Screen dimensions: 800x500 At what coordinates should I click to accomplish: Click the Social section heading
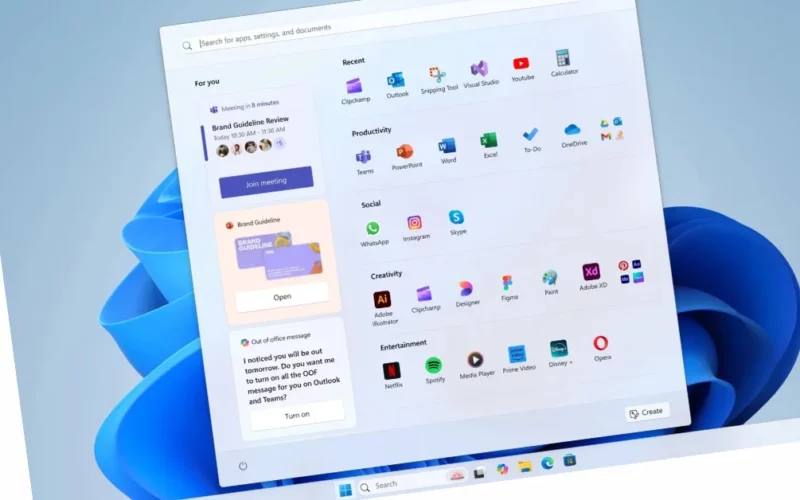370,204
